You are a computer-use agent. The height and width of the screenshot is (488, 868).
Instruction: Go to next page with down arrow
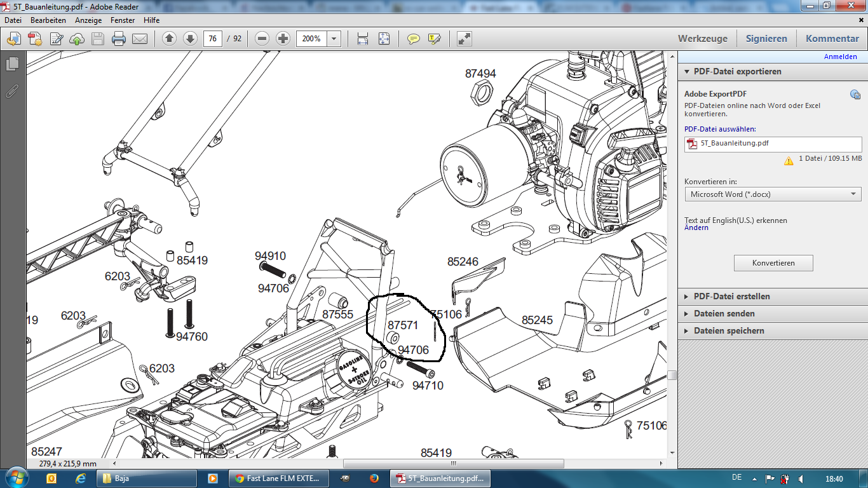click(x=190, y=39)
